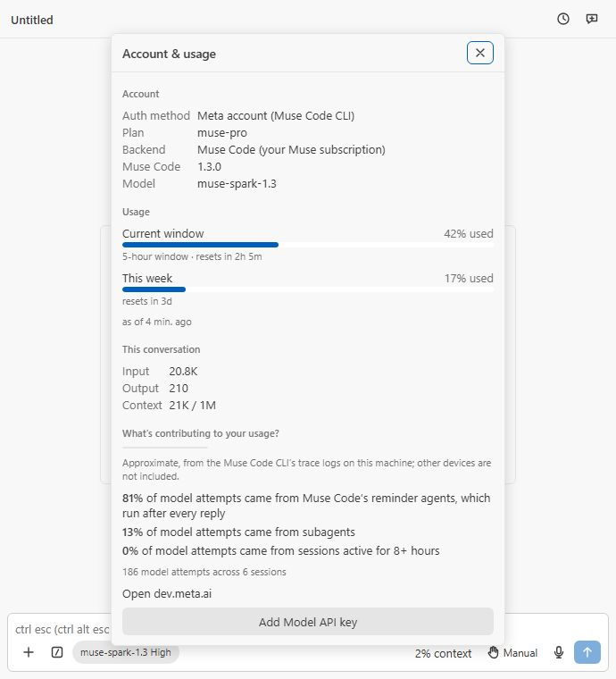Image resolution: width=616 pixels, height=679 pixels.
Task: Click the 0% sessions active 8+ hours line
Action: [280, 551]
